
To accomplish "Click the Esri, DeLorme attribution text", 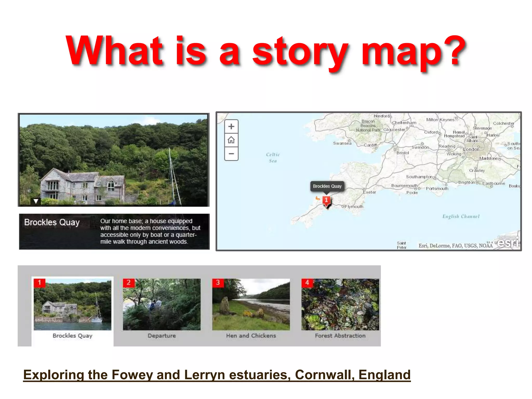I will tap(455, 246).
